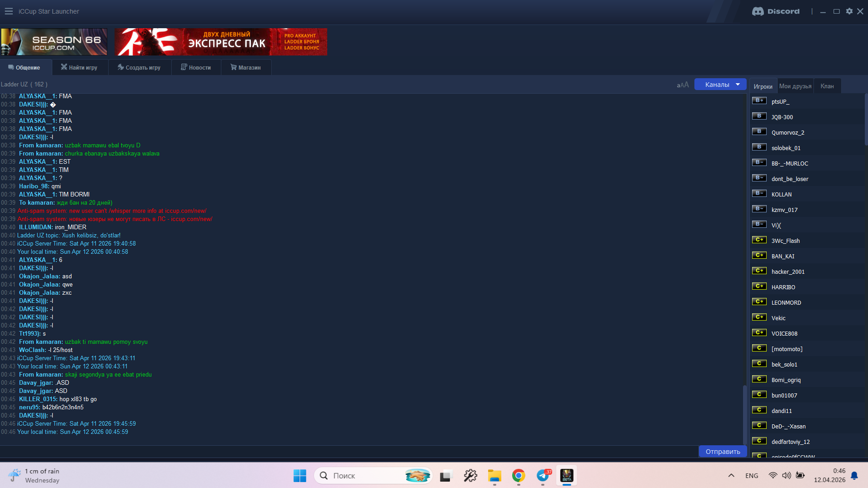Click the C rank badge beside [motomoto]
868x488 pixels.
click(759, 348)
